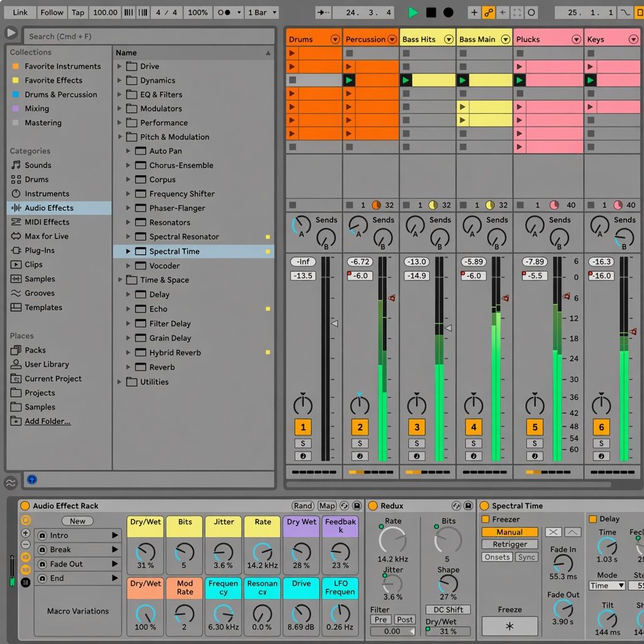Toggle the Redux device activator
The width and height of the screenshot is (644, 644).
point(373,506)
